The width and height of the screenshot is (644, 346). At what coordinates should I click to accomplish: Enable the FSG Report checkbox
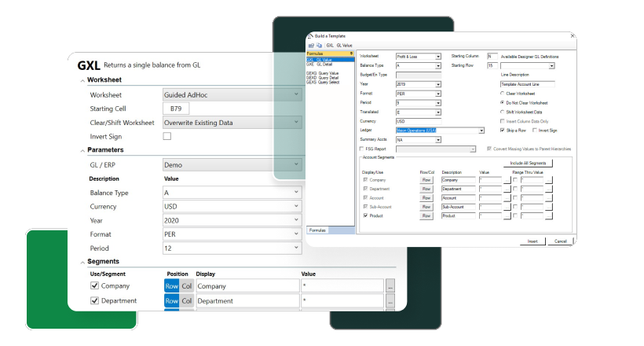(361, 149)
